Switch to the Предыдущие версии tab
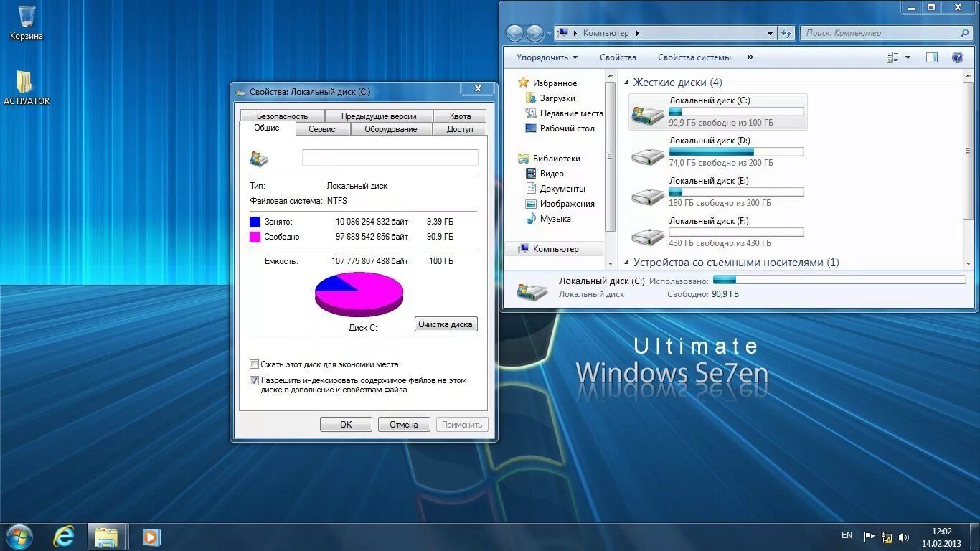This screenshot has height=551, width=980. click(379, 116)
